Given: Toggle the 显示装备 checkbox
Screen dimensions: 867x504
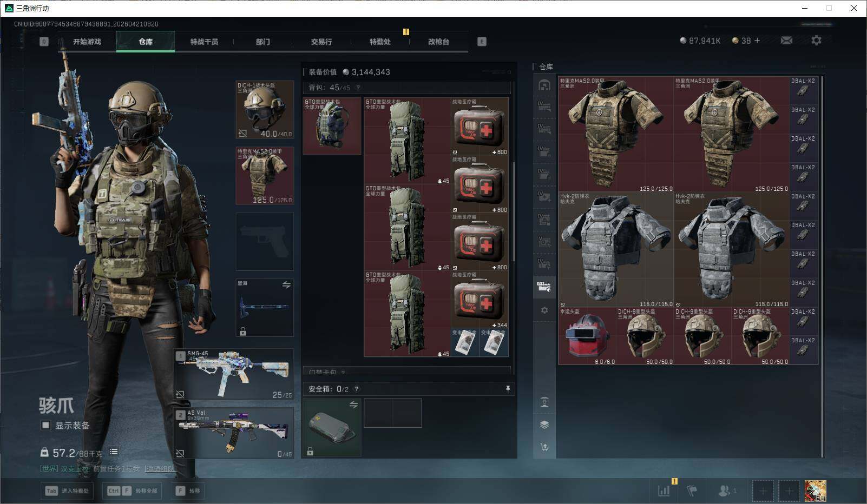Looking at the screenshot, I should [46, 425].
